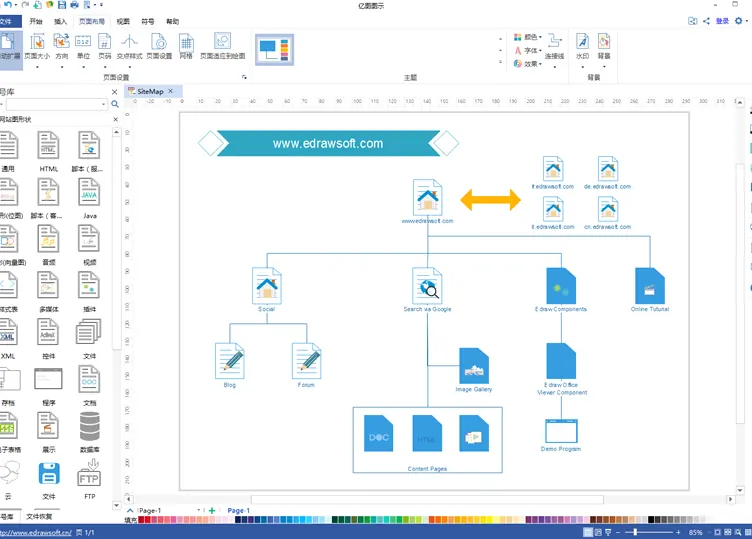Select the Demo Program node on canvas
Image resolution: width=752 pixels, height=539 pixels.
tap(561, 435)
